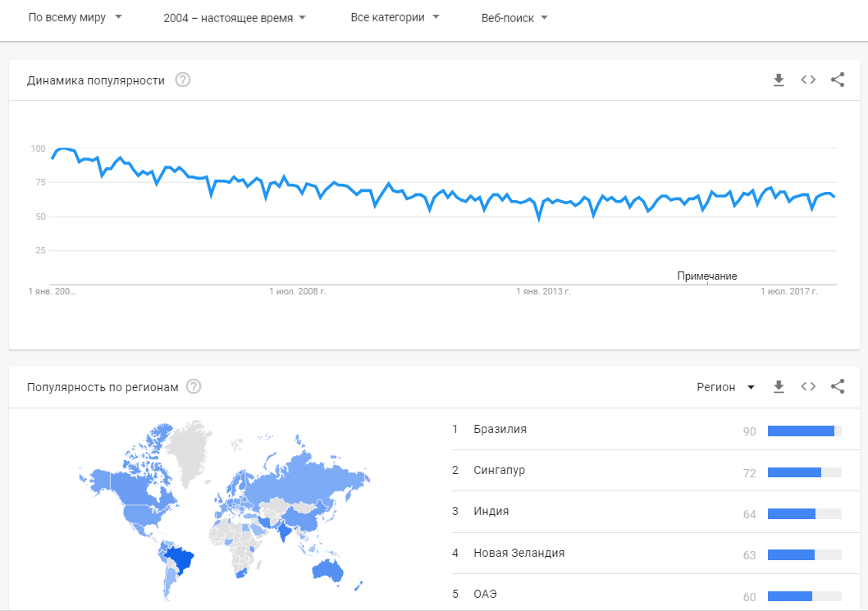Select Сингапур in the region list
Viewport: 868px width, 611px height.
[x=499, y=471]
